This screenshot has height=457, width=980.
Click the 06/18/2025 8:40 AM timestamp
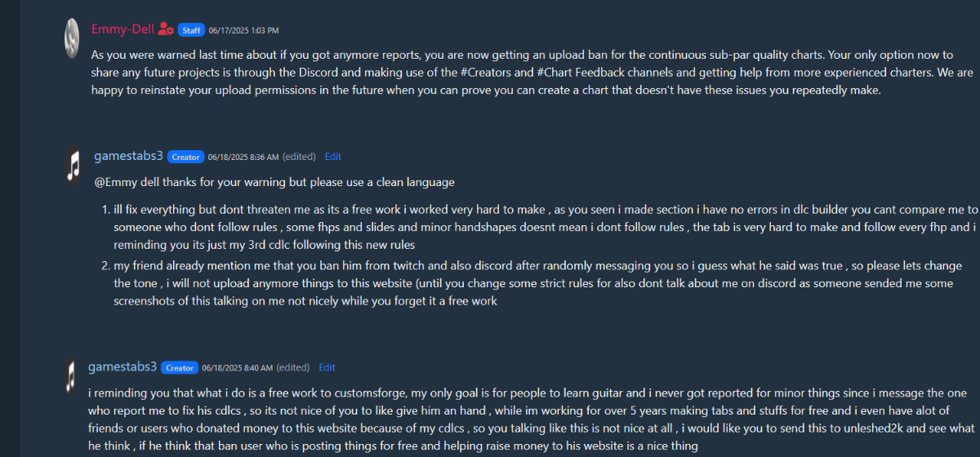tap(238, 367)
